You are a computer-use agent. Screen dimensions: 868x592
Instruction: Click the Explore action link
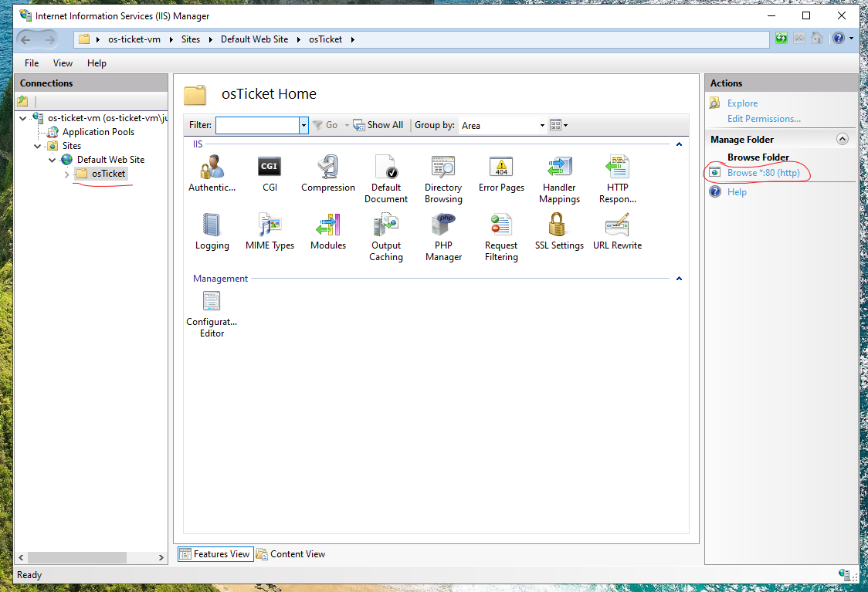pyautogui.click(x=742, y=103)
